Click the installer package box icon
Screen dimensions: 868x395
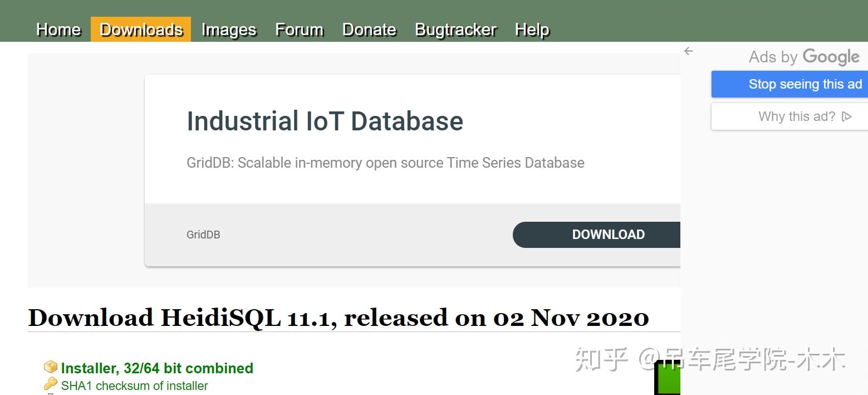51,367
